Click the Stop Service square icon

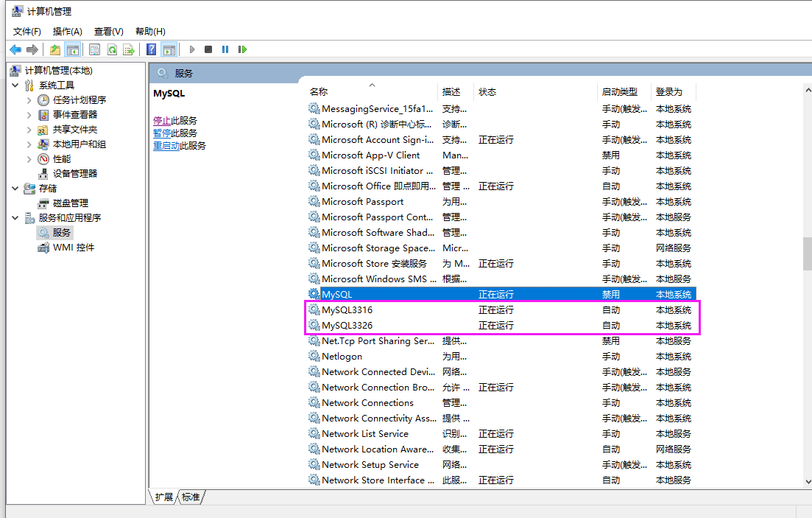coord(208,49)
